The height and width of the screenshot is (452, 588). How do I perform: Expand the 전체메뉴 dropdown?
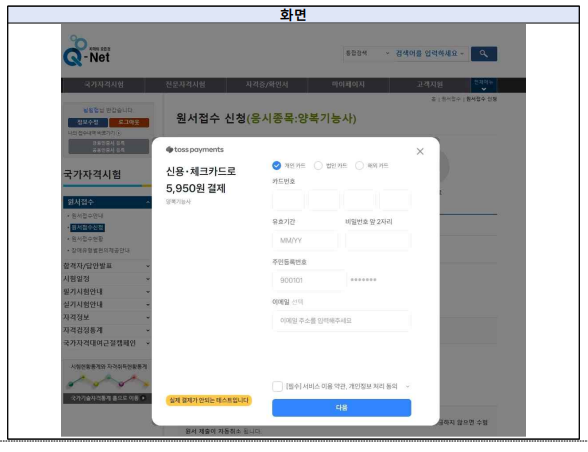tap(484, 85)
